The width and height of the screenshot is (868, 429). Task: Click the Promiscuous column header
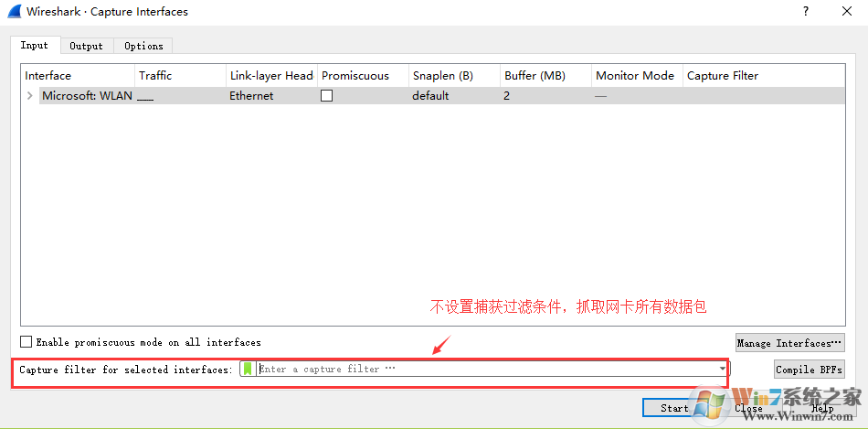[363, 76]
